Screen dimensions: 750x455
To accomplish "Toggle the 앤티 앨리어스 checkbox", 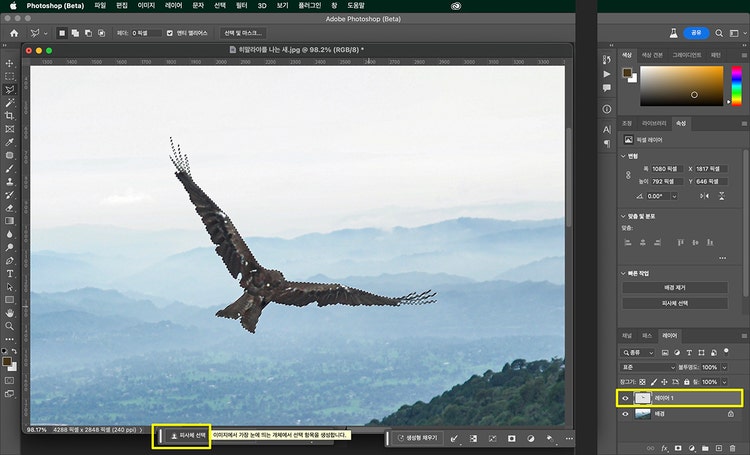I will (169, 33).
